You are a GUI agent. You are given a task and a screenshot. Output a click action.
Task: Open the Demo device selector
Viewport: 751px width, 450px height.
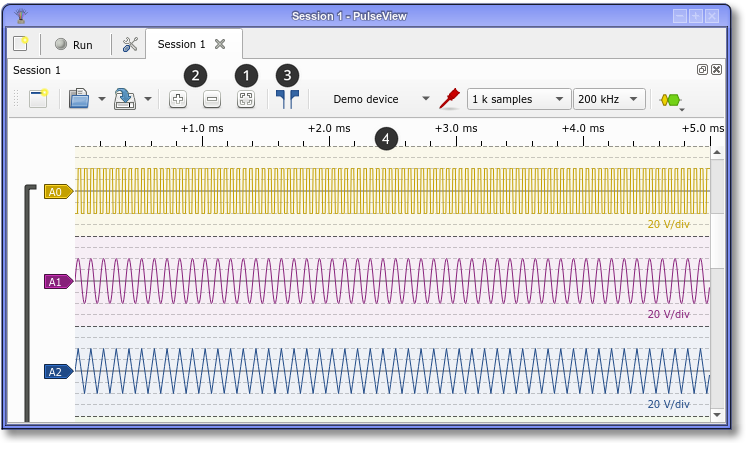(x=380, y=99)
